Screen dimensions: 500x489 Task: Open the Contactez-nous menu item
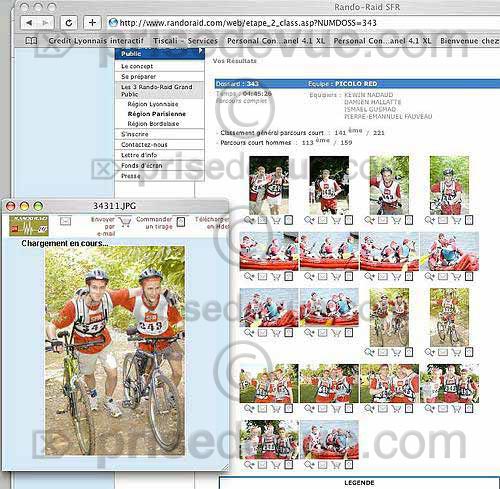pos(144,145)
